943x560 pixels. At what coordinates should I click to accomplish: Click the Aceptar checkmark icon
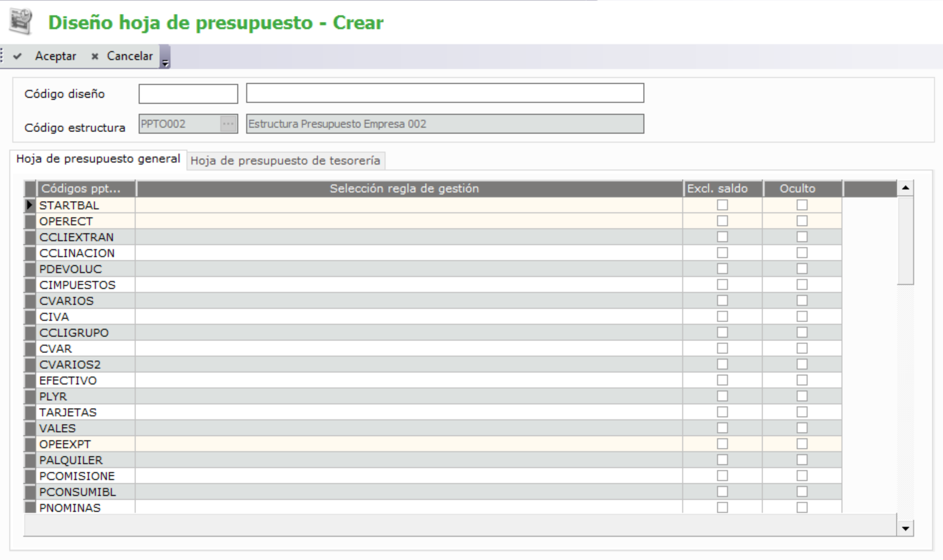coord(18,56)
